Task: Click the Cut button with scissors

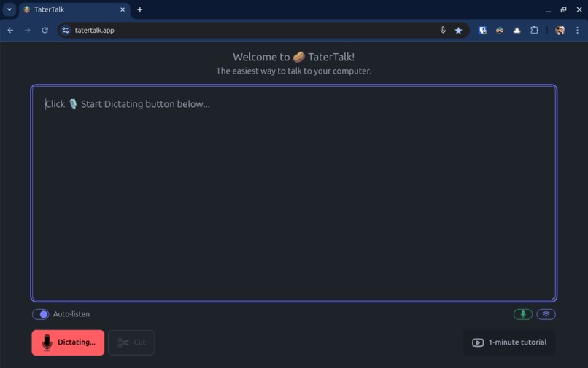Action: pyautogui.click(x=131, y=342)
